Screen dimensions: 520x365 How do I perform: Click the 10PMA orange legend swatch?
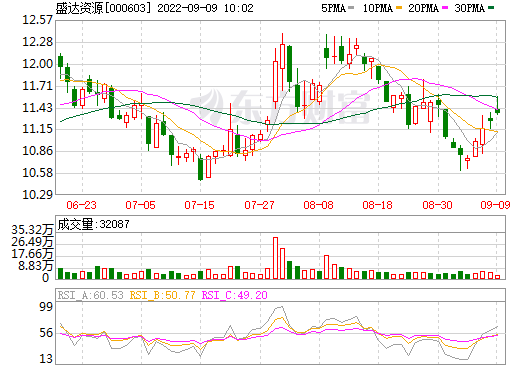coord(399,8)
